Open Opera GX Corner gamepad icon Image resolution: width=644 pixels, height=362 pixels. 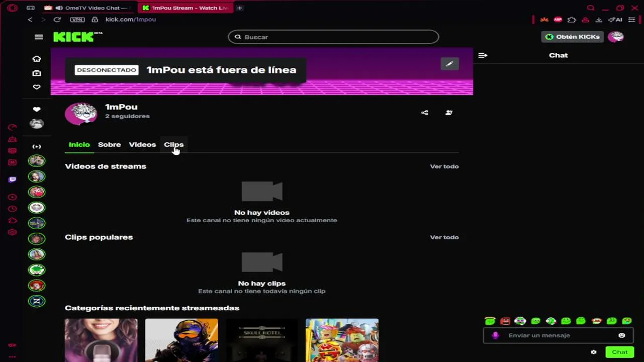(x=31, y=8)
